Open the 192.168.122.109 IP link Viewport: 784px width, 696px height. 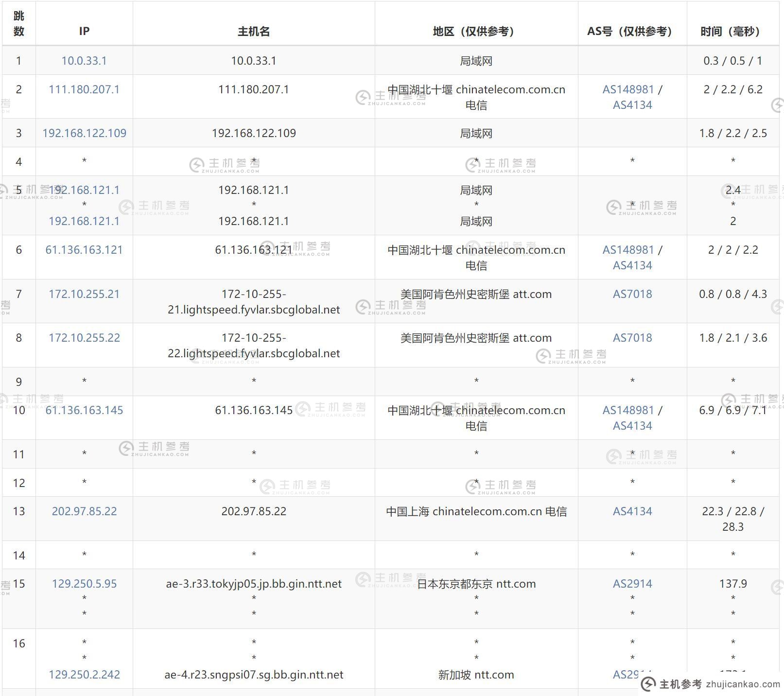84,133
